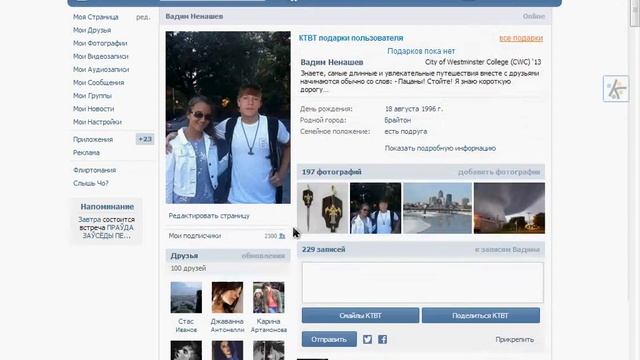Open Мои Аудиозаписи menu item

pyautogui.click(x=101, y=69)
